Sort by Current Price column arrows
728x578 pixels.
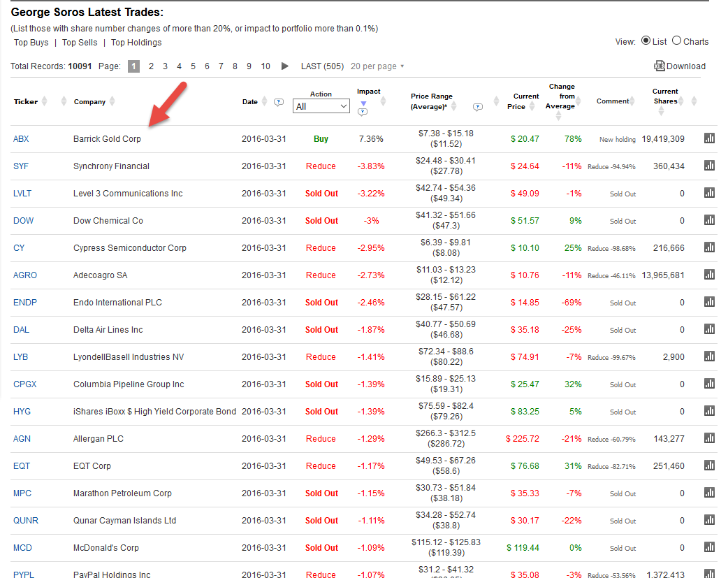coord(532,106)
